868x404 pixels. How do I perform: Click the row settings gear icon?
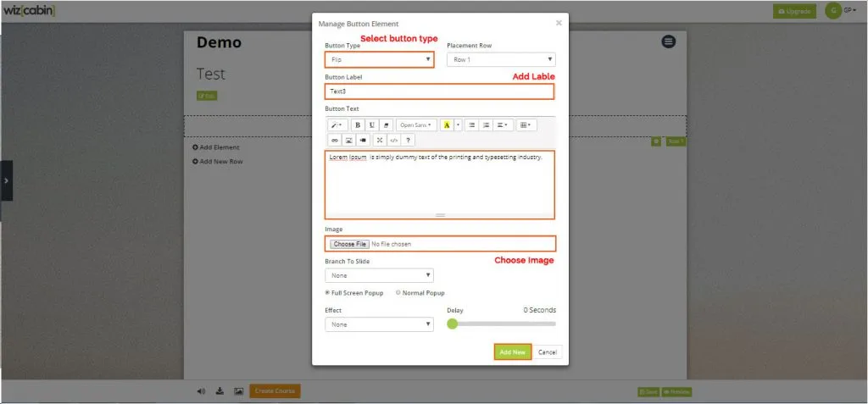pos(656,141)
